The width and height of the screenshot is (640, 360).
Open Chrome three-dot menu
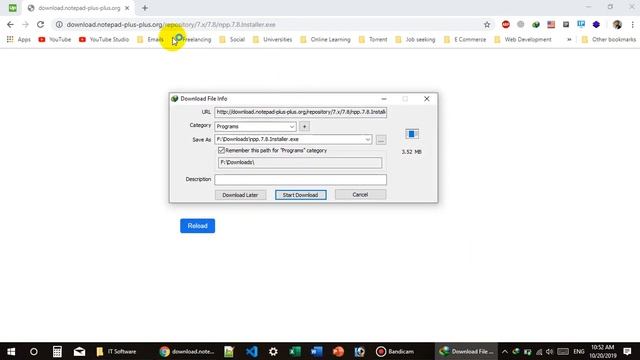pyautogui.click(x=632, y=24)
